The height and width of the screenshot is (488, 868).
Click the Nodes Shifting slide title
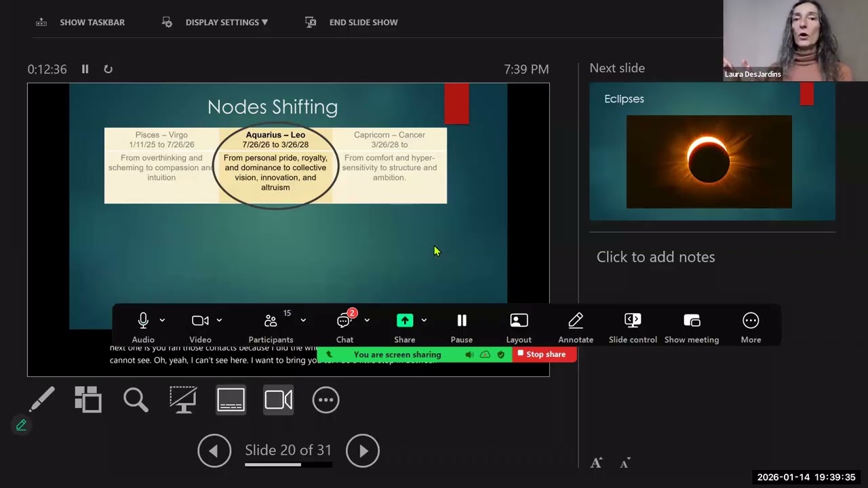click(273, 107)
